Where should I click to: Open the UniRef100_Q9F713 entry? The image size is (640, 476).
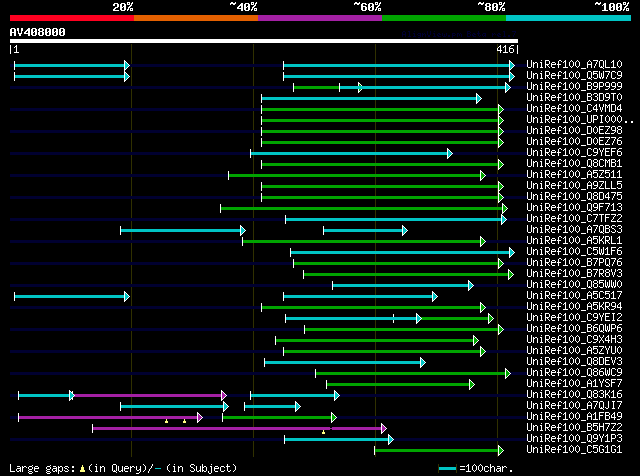pyautogui.click(x=574, y=208)
